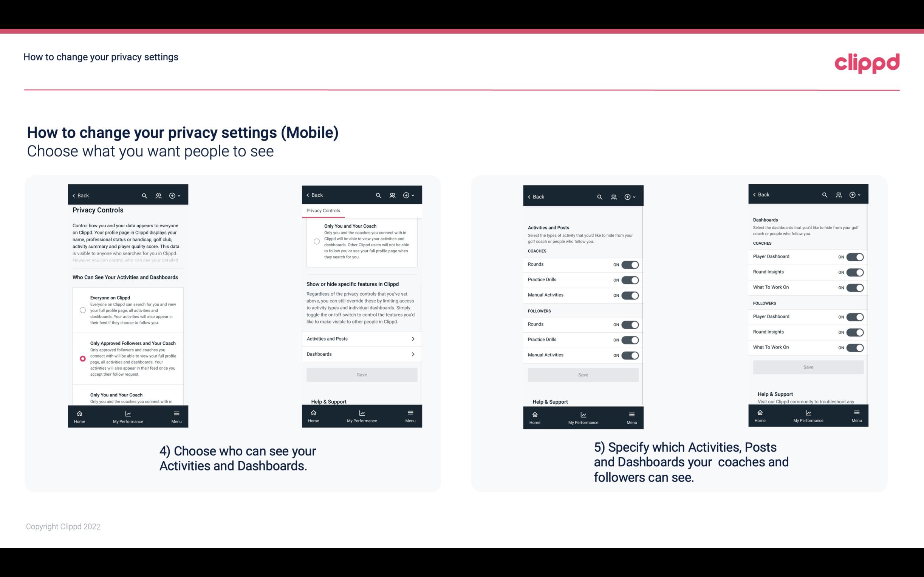Tap the Search icon in top bar
The image size is (924, 577).
(144, 196)
